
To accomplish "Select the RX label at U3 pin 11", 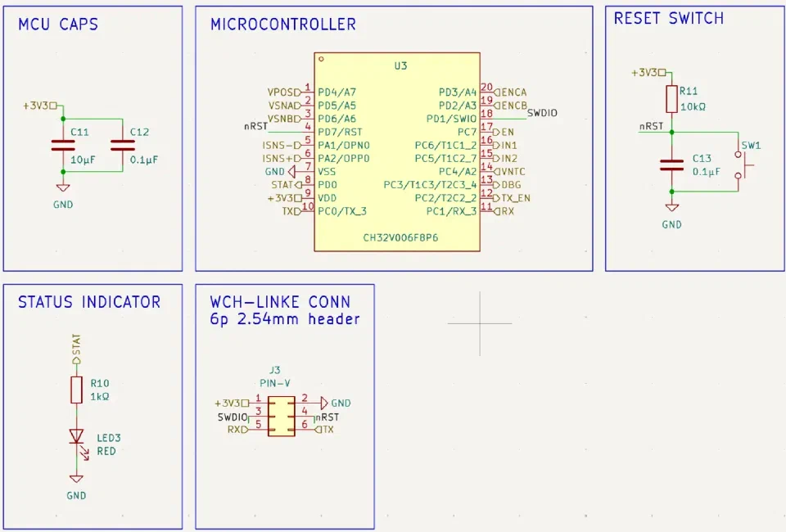I will coord(504,211).
